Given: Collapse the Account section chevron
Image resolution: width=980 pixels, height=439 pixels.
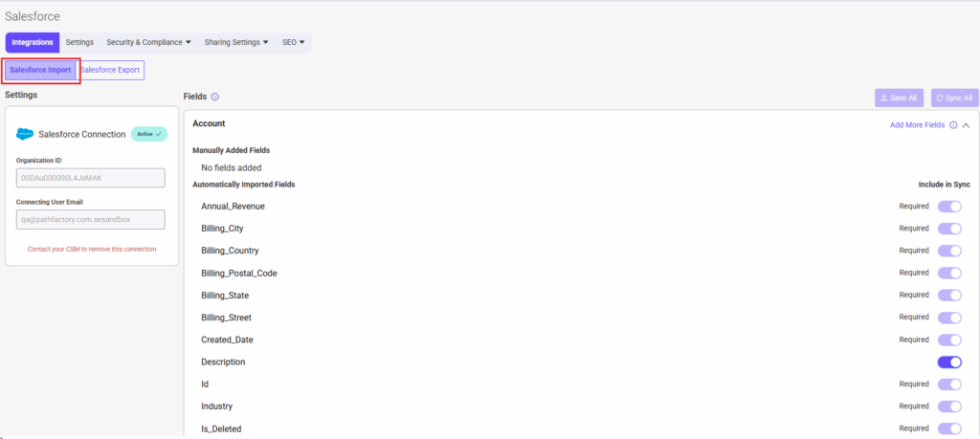Looking at the screenshot, I should (x=967, y=125).
